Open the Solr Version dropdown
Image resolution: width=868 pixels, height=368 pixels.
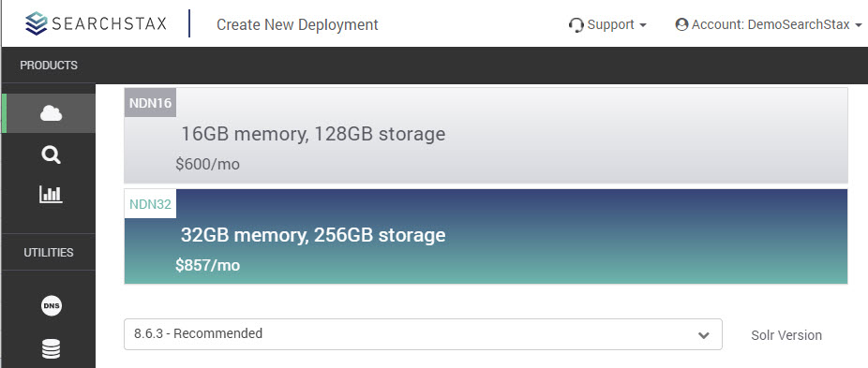click(423, 334)
